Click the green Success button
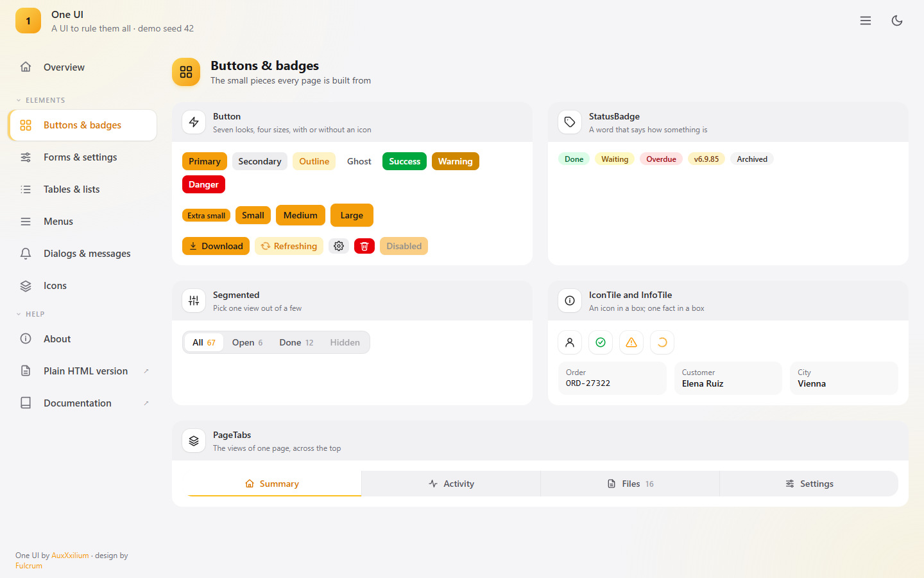924x578 pixels. 405,161
